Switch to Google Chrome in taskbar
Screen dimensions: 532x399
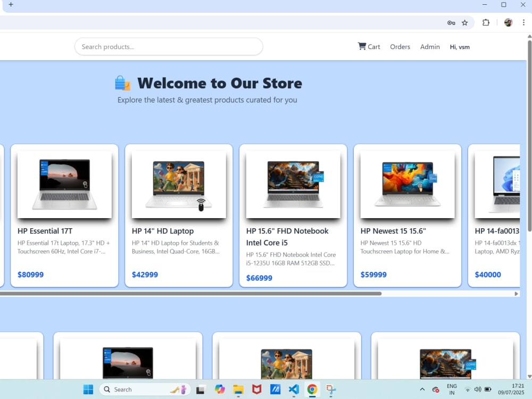(x=312, y=389)
